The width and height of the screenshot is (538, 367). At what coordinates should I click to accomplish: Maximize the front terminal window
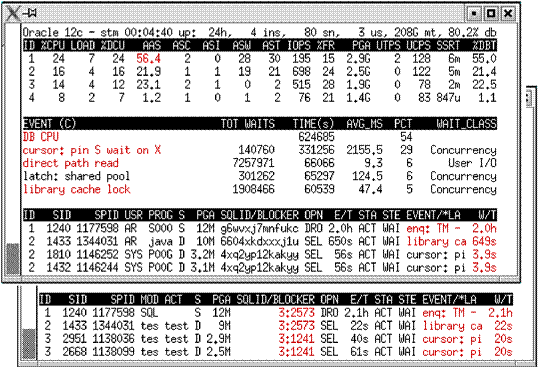pyautogui.click(x=491, y=13)
